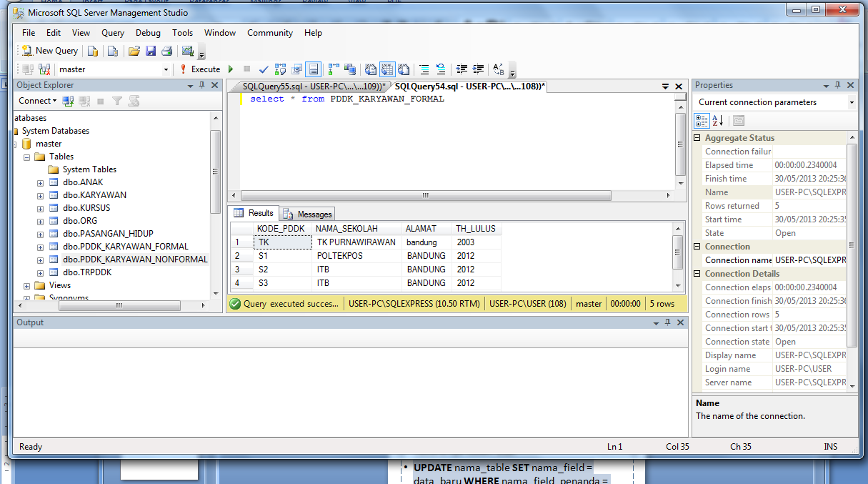Click the New Query toolbar button

[50, 51]
